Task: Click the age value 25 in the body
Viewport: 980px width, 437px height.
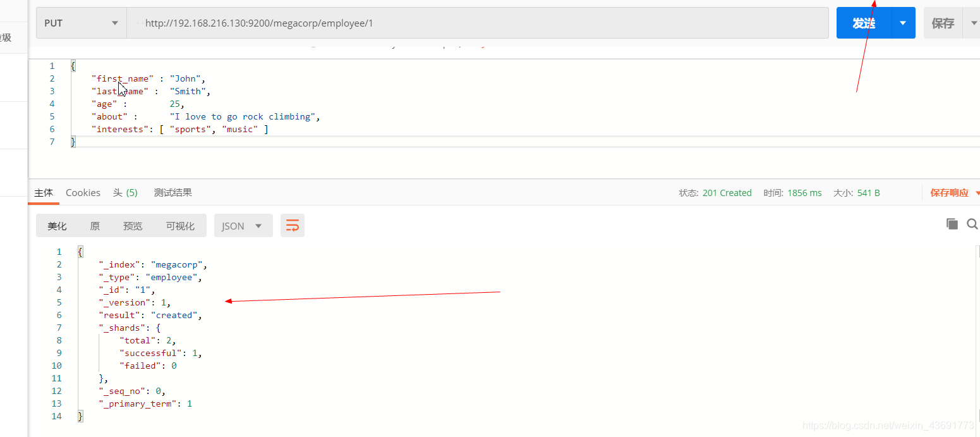Action: click(175, 104)
